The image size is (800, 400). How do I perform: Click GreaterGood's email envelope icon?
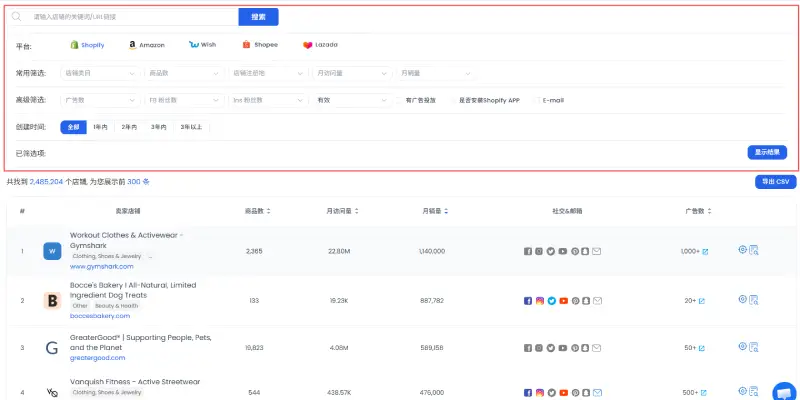(x=596, y=348)
